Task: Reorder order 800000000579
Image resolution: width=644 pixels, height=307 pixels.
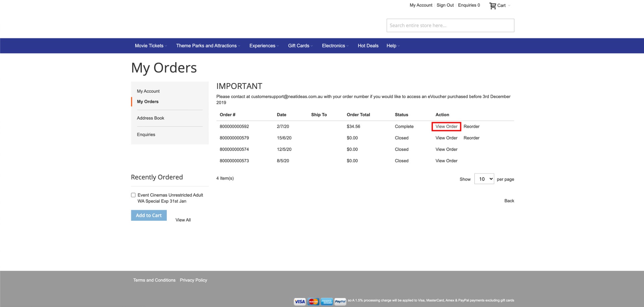Action: coord(471,138)
